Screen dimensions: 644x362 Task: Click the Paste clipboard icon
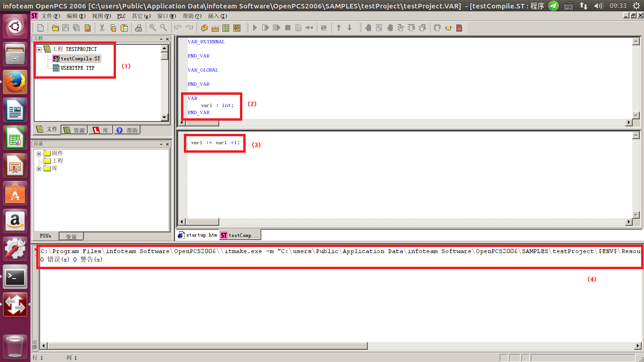(x=124, y=28)
